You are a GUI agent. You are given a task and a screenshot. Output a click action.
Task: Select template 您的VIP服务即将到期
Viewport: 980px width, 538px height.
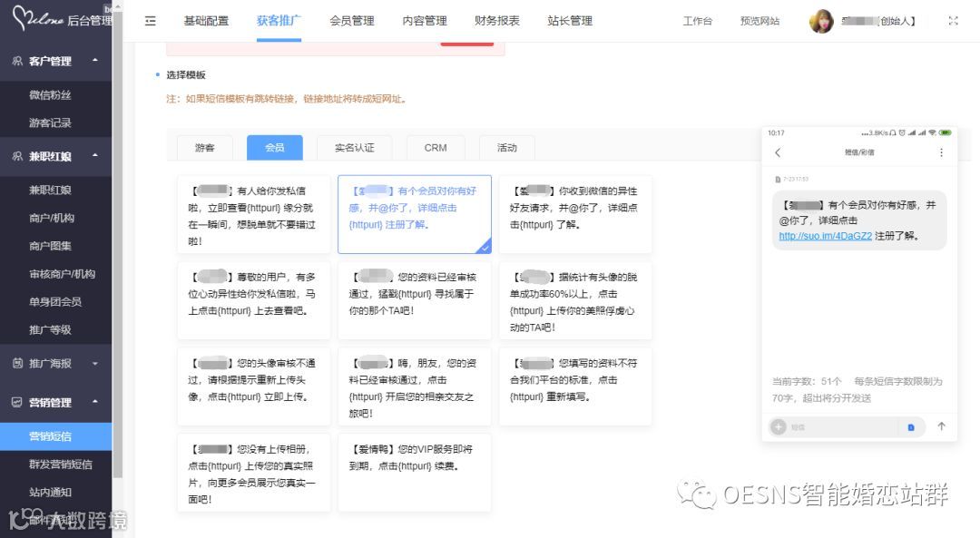[415, 473]
